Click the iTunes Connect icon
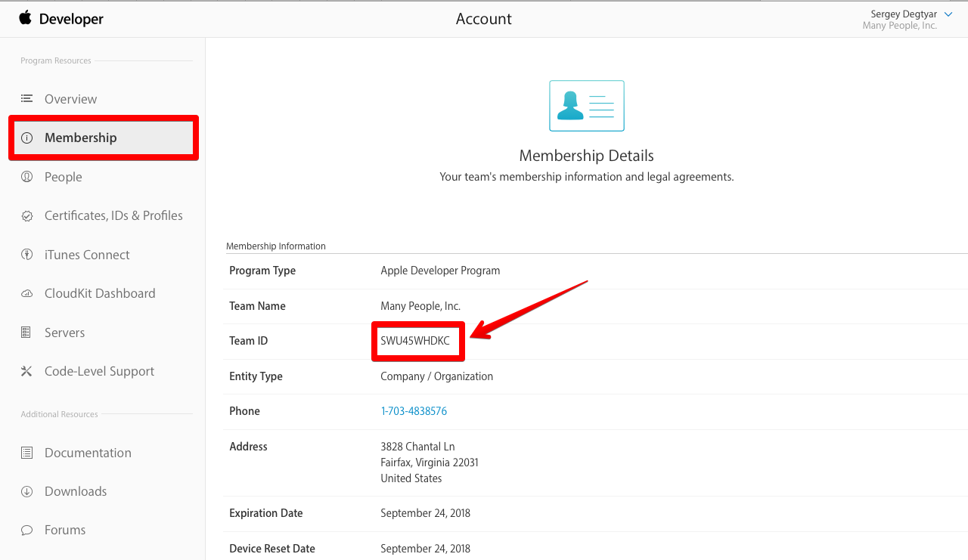This screenshot has width=968, height=560. tap(27, 255)
